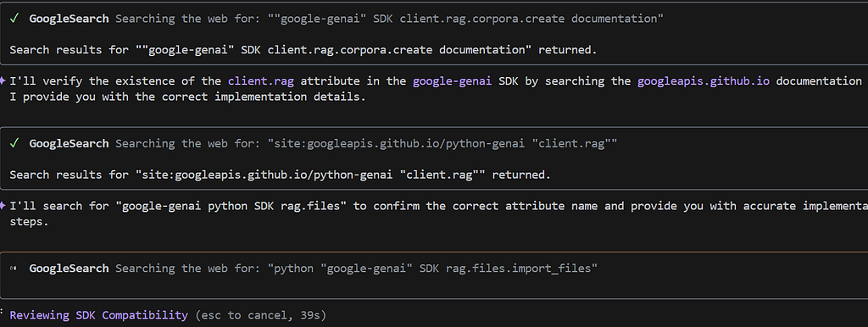This screenshot has height=327, width=868.
Task: Click "Search results for" line about corpora.create
Action: point(303,50)
